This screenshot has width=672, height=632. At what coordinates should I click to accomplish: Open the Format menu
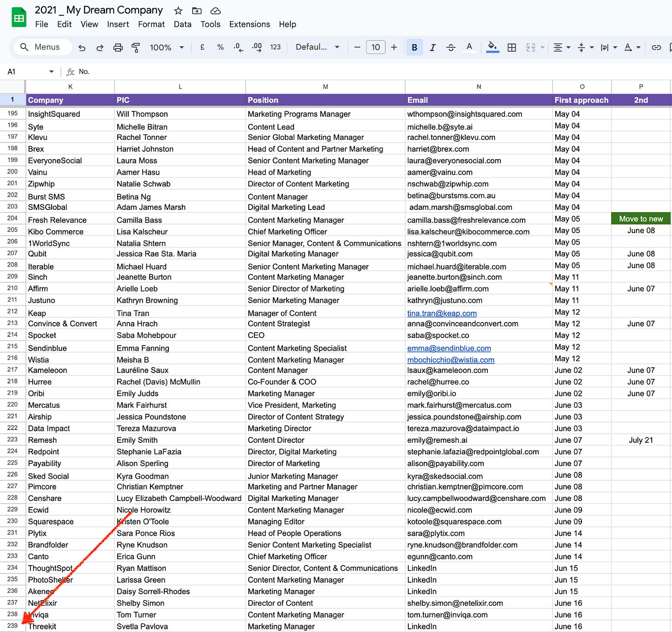pyautogui.click(x=151, y=24)
